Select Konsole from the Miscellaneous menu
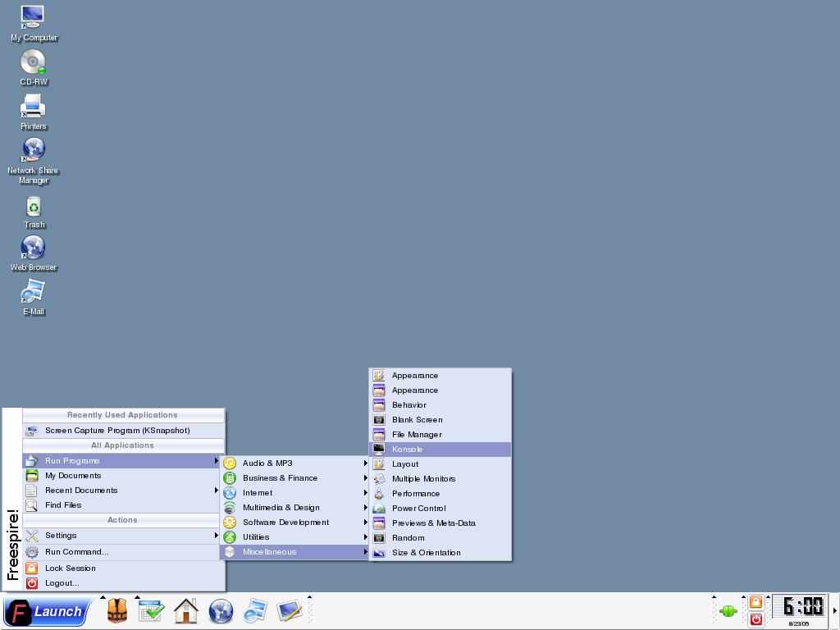Viewport: 840px width, 630px height. [x=441, y=449]
